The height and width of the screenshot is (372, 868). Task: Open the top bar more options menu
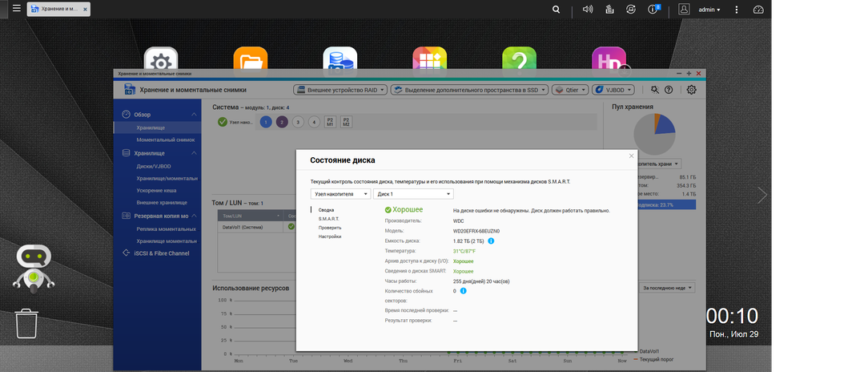coord(736,10)
